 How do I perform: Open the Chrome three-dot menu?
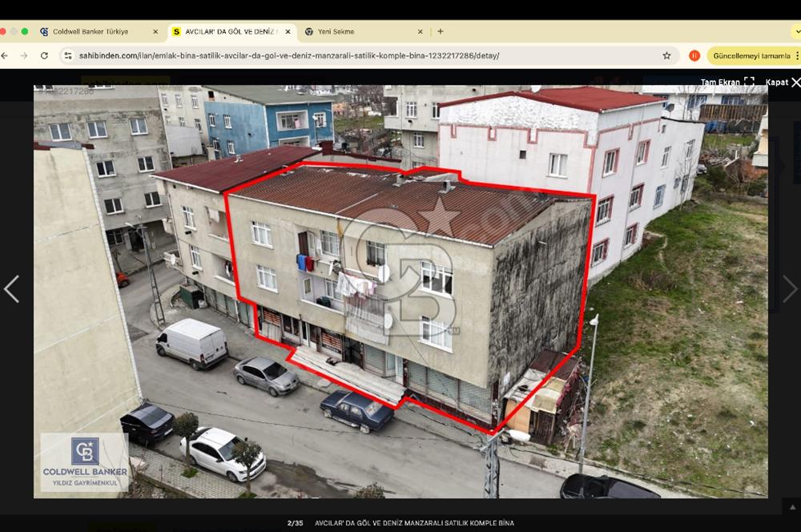(x=796, y=56)
